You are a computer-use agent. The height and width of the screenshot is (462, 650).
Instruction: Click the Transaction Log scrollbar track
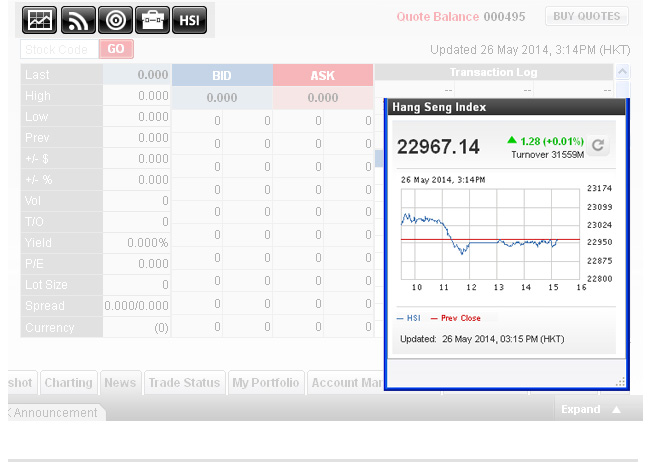pos(622,90)
